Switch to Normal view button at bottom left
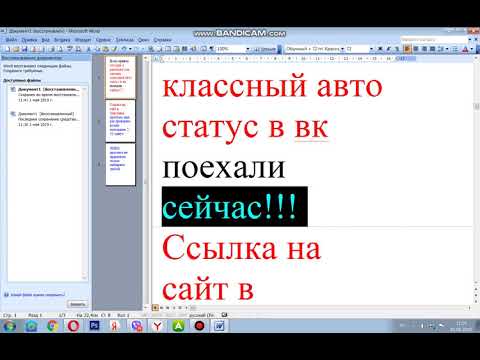This screenshot has width=480, height=360. tap(155, 308)
